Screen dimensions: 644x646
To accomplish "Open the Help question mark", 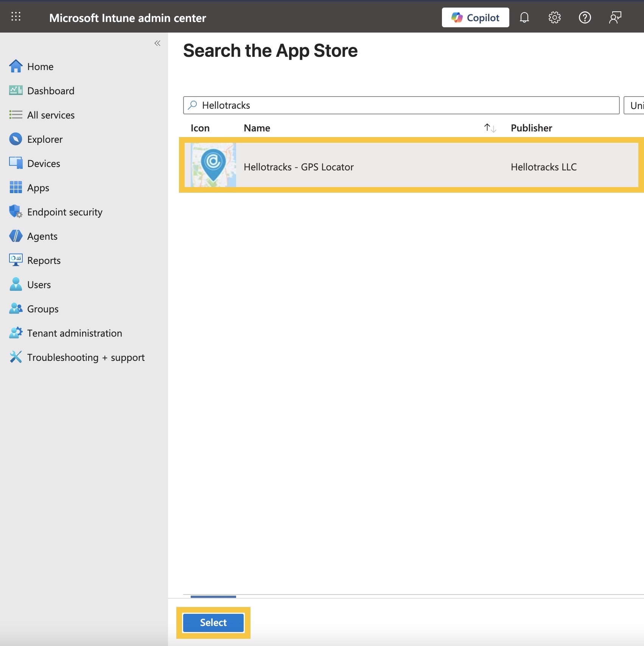I will [x=585, y=17].
